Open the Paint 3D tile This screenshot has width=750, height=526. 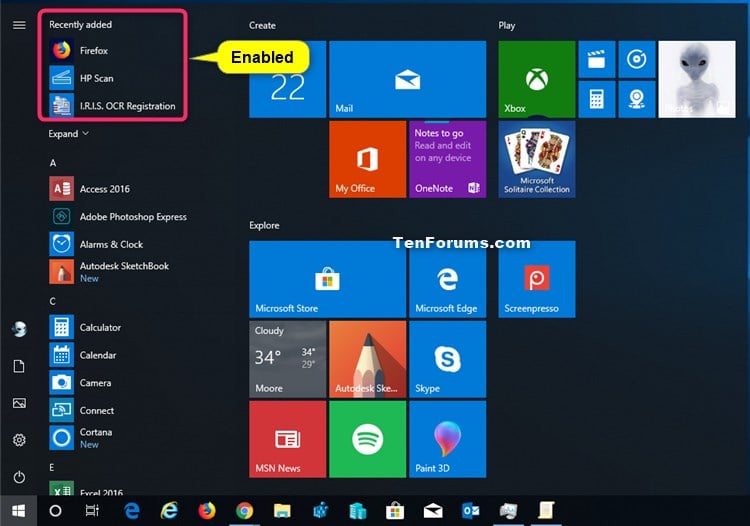(x=448, y=439)
